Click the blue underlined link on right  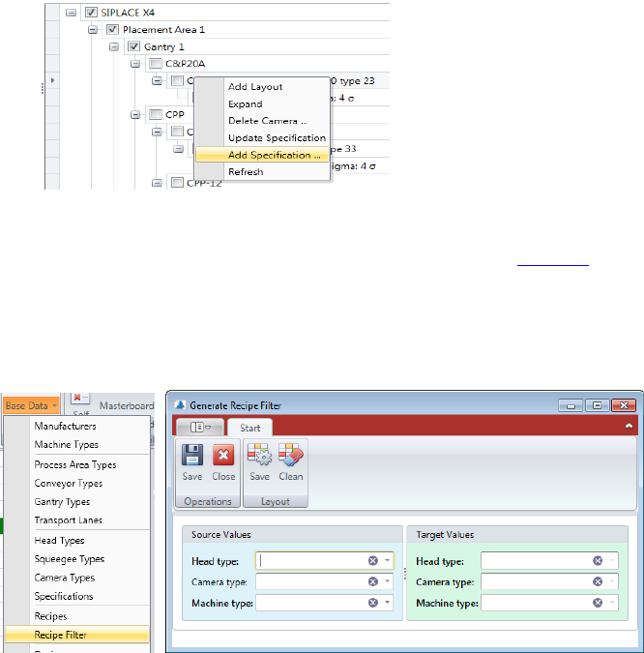(x=553, y=264)
